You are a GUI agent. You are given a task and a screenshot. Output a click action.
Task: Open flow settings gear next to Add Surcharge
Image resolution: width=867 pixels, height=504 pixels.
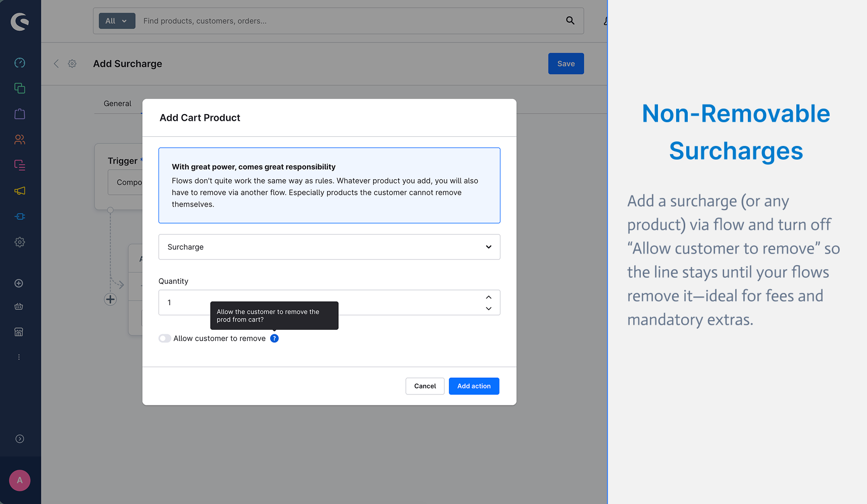[72, 64]
